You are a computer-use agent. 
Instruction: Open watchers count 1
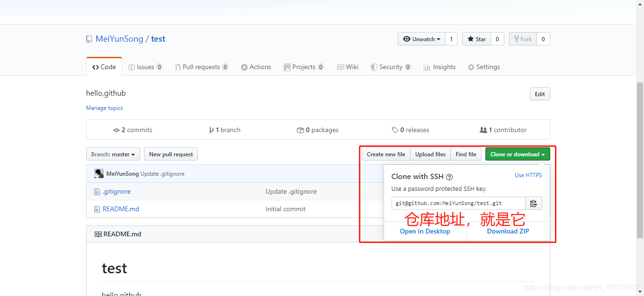[451, 39]
